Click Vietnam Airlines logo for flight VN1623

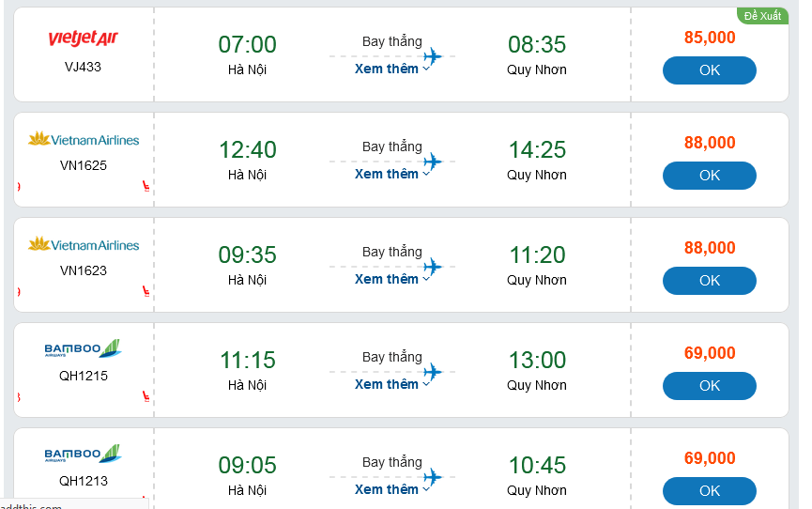point(83,245)
